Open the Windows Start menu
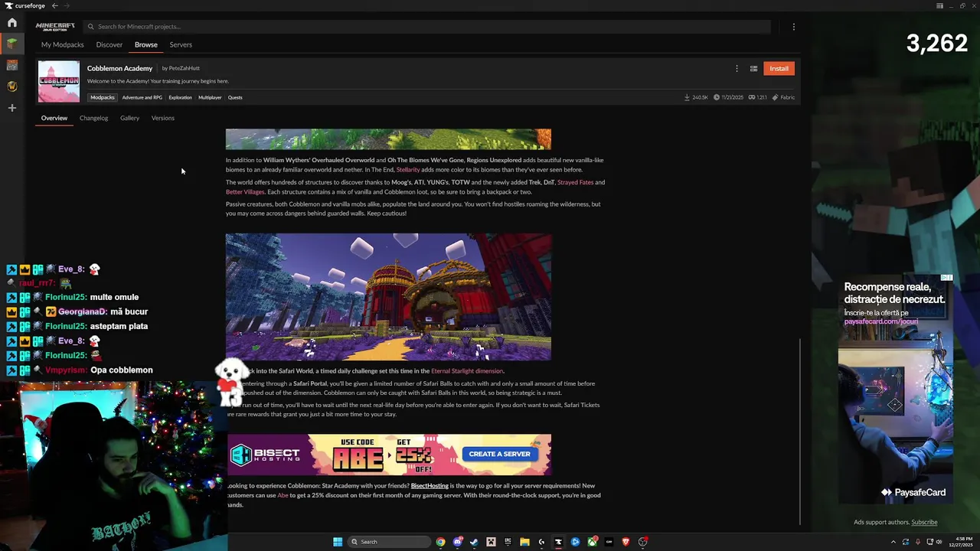The width and height of the screenshot is (980, 551). [338, 542]
